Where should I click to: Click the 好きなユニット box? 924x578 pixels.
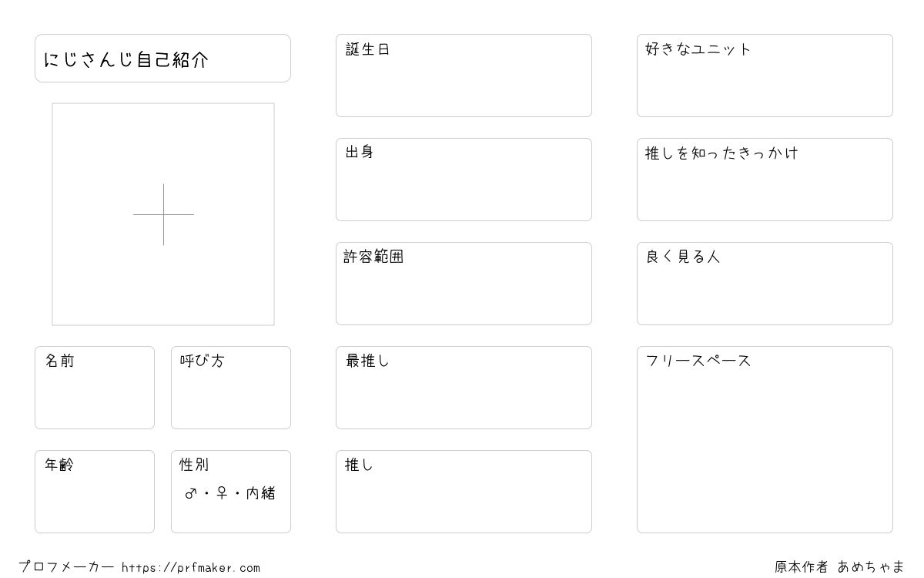(765, 76)
